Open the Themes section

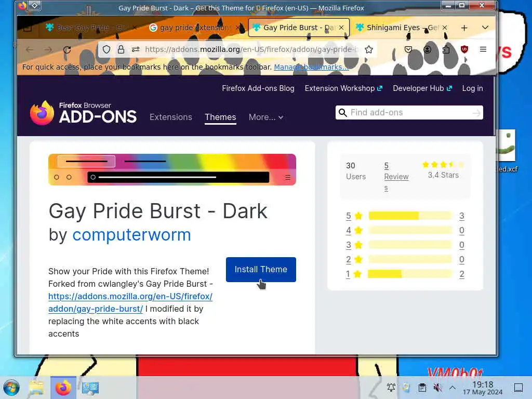[x=220, y=117]
